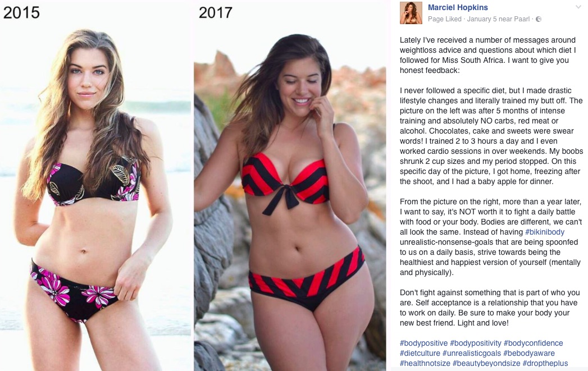Screen dimensions: 588x371
Task: Open the January 5 post timestamp
Action: coord(482,19)
